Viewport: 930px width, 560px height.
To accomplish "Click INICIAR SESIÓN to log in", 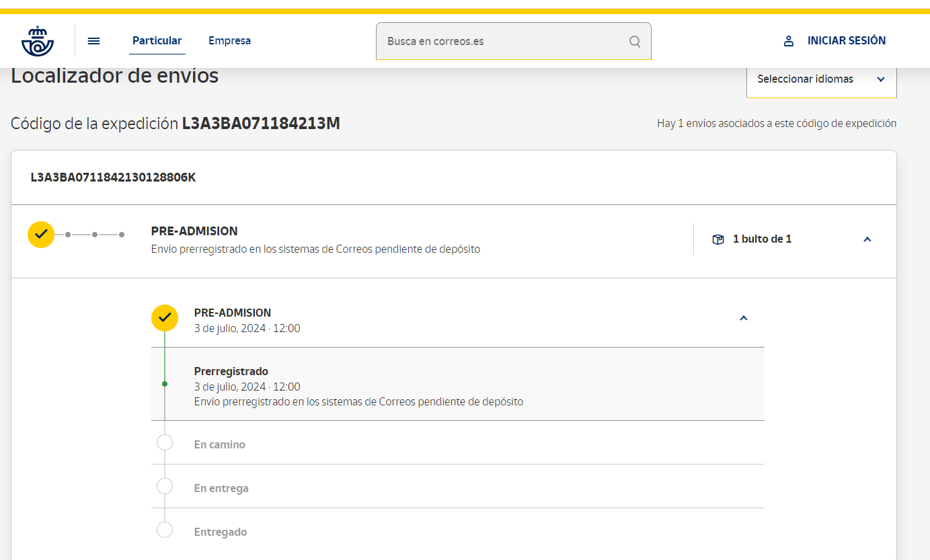I will click(847, 41).
